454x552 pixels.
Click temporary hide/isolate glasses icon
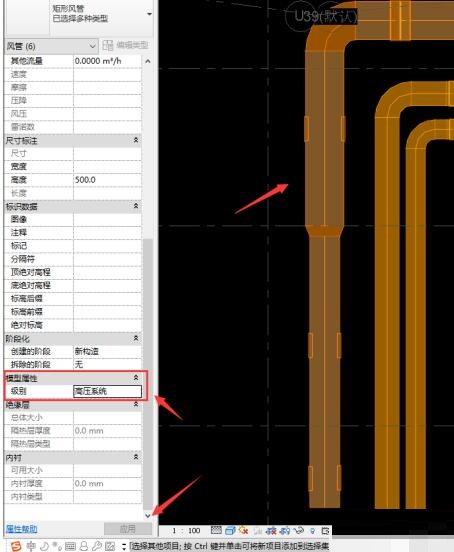[299, 530]
